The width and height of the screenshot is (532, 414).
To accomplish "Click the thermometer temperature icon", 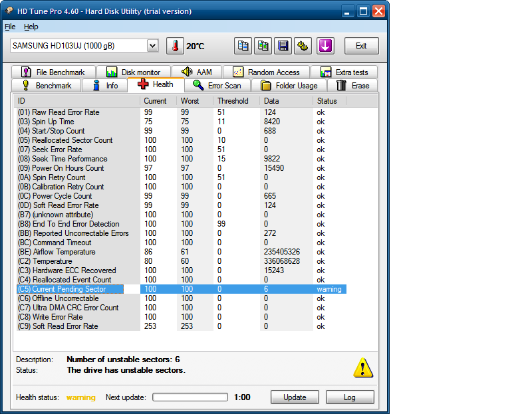I will coord(175,46).
